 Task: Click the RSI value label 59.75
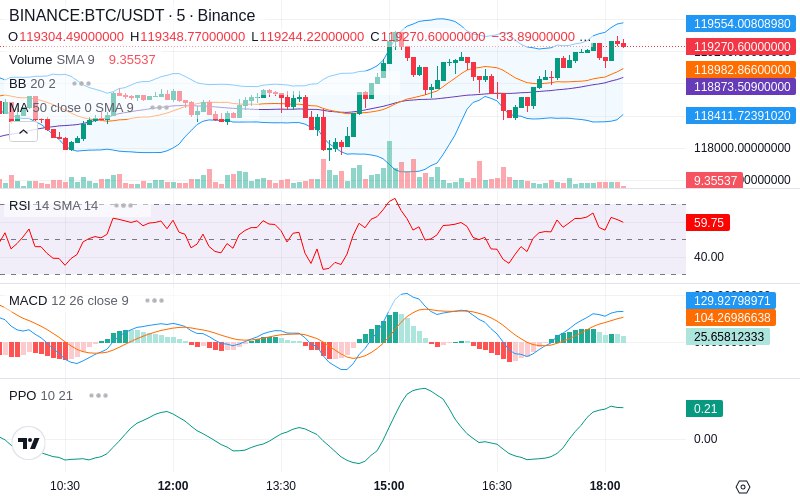point(708,223)
